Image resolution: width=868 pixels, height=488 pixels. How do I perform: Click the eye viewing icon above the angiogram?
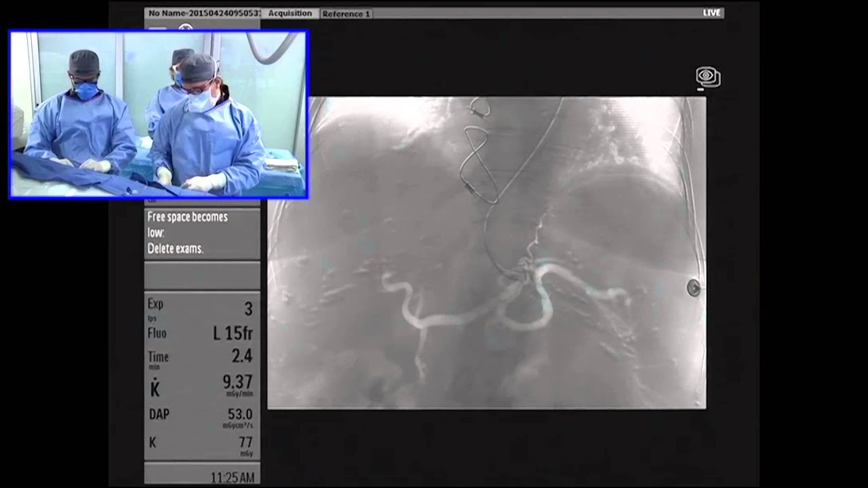(708, 77)
